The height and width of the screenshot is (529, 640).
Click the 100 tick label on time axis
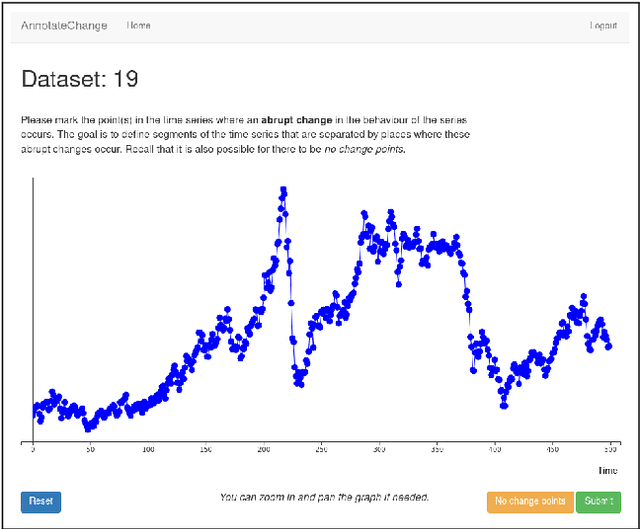click(x=148, y=451)
